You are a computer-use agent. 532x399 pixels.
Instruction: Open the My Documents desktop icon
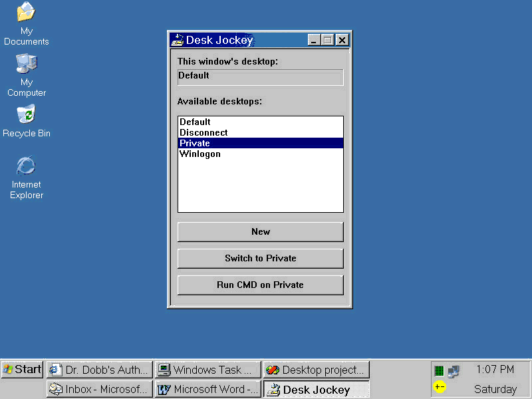26,12
